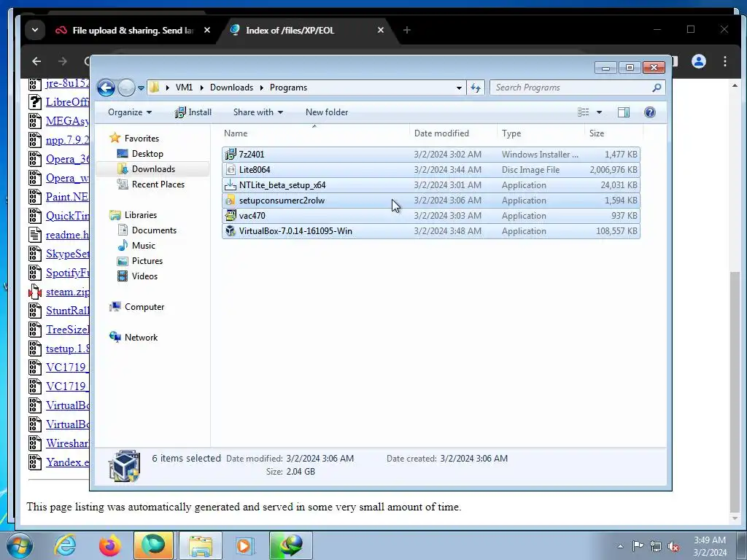Open the Videos library

(144, 276)
